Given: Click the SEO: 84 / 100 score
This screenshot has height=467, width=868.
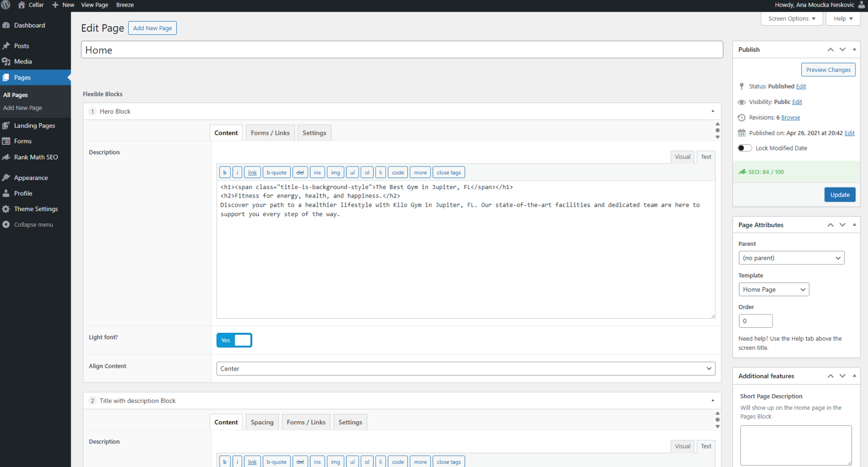Looking at the screenshot, I should pos(766,172).
